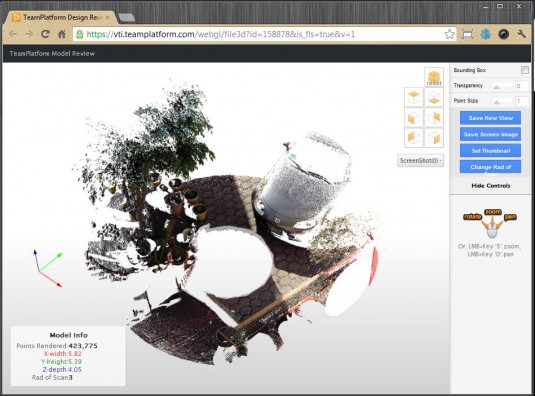Select left-back face view cube icon
The height and width of the screenshot is (396, 535).
(414, 138)
